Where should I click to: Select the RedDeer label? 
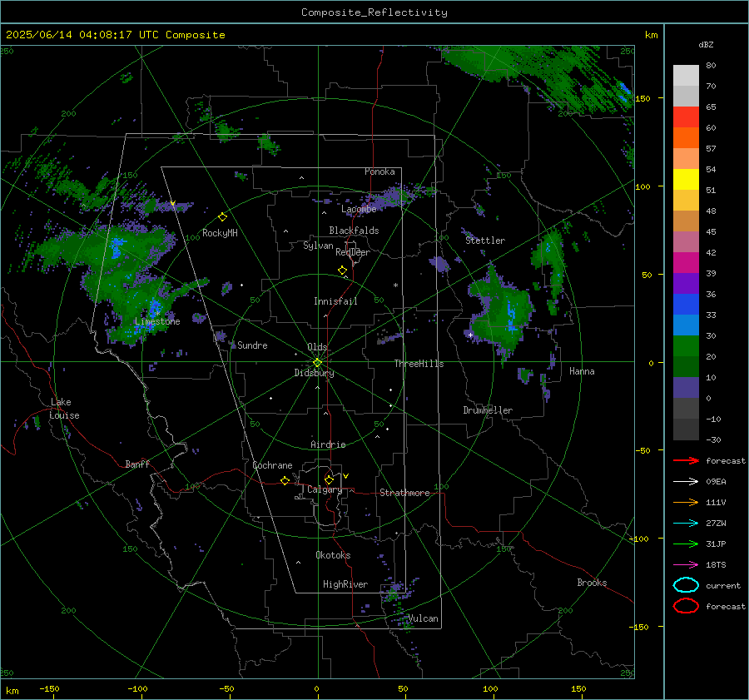click(x=353, y=252)
